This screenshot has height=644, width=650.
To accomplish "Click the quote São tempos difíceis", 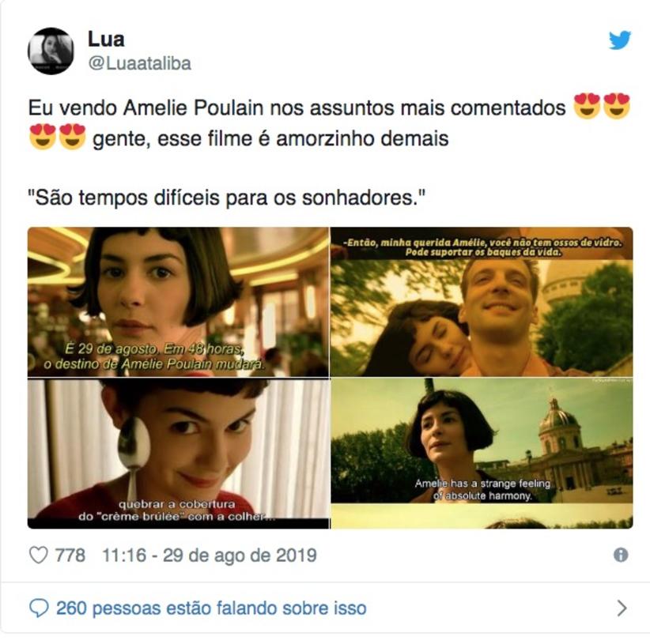I will pyautogui.click(x=226, y=198).
